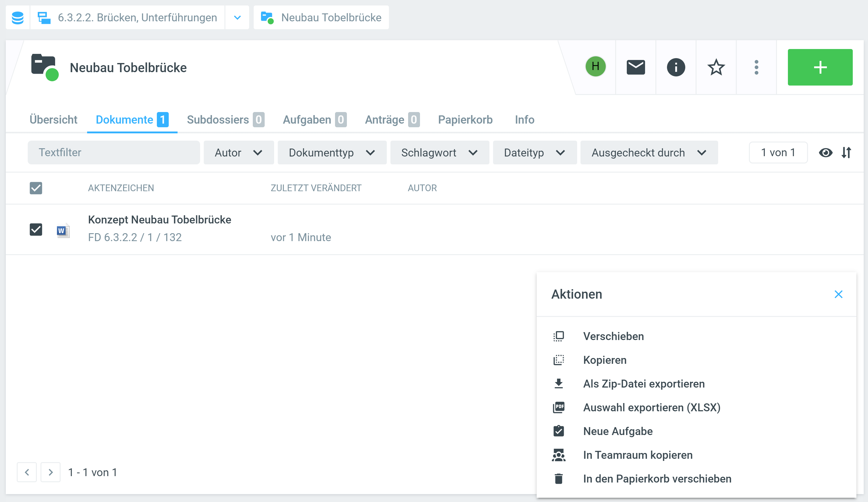Image resolution: width=868 pixels, height=502 pixels.
Task: Click the dossier info circle icon
Action: click(676, 67)
